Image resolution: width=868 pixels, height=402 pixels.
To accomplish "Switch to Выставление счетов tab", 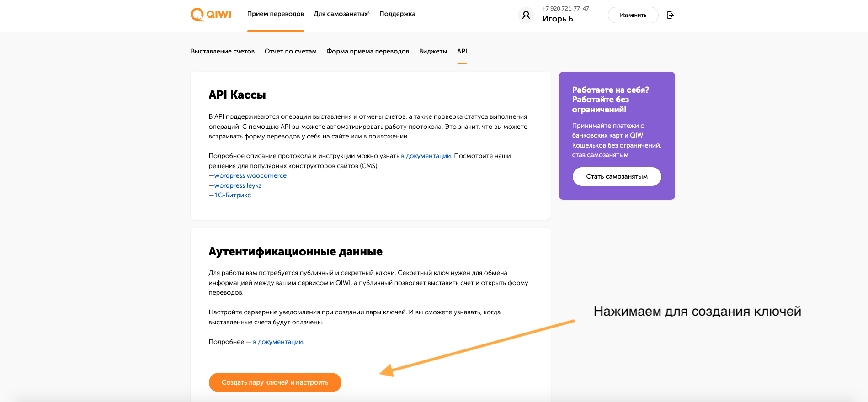I will click(x=223, y=51).
